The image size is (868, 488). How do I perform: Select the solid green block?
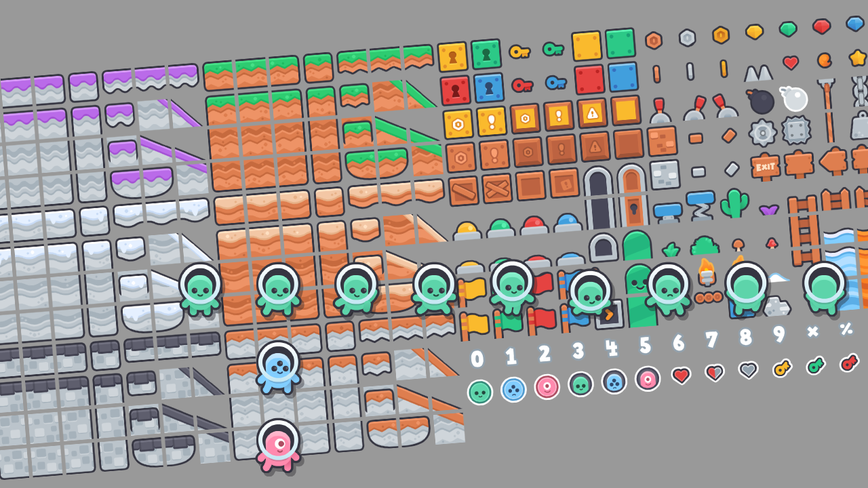(x=620, y=43)
